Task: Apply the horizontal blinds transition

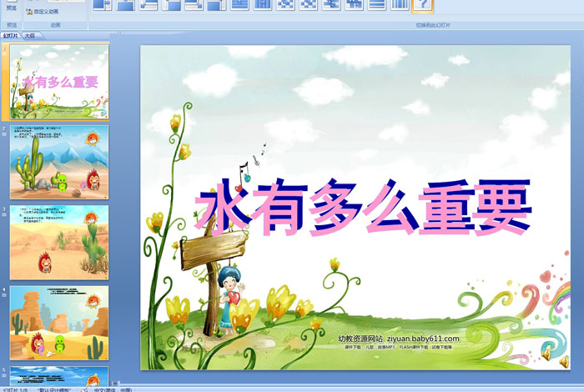Action: 377,4
